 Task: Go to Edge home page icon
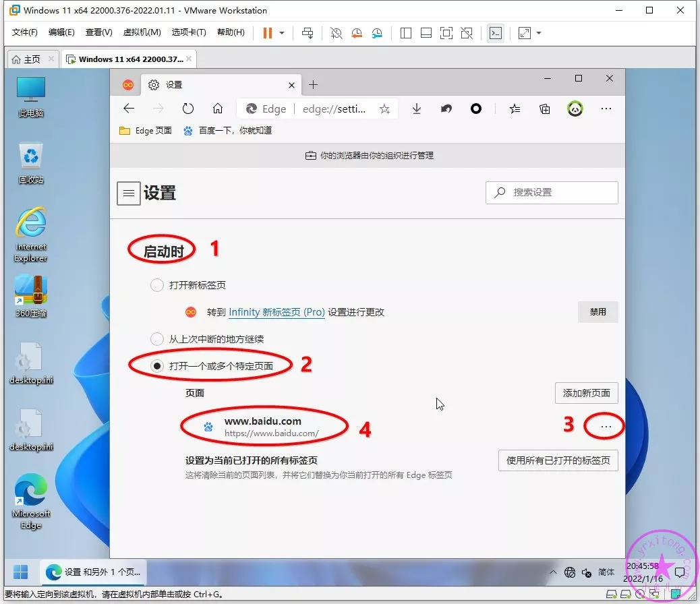tap(217, 109)
